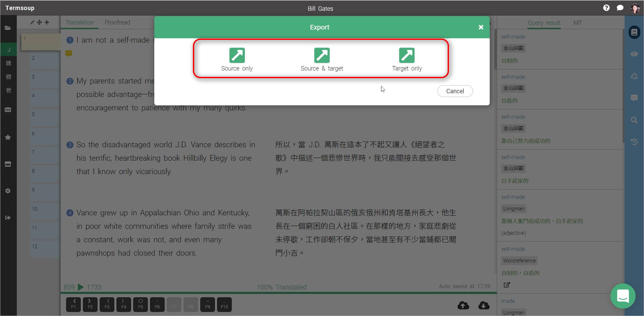Open the search magnifier in right bar
Image resolution: width=644 pixels, height=316 pixels.
pos(634,120)
